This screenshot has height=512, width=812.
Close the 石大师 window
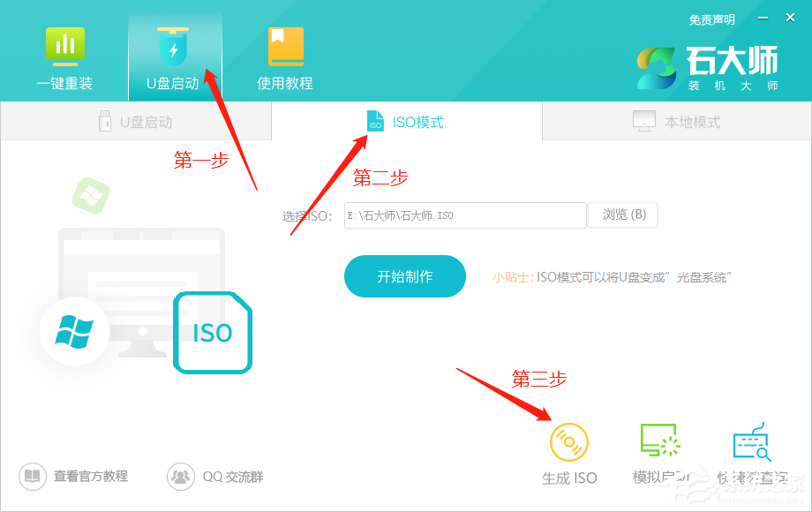click(x=790, y=18)
